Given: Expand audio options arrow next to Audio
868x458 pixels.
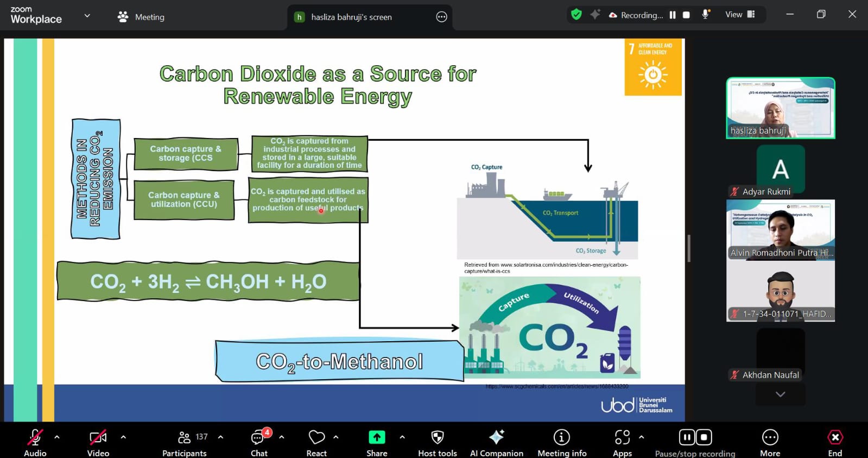Looking at the screenshot, I should pos(57,437).
